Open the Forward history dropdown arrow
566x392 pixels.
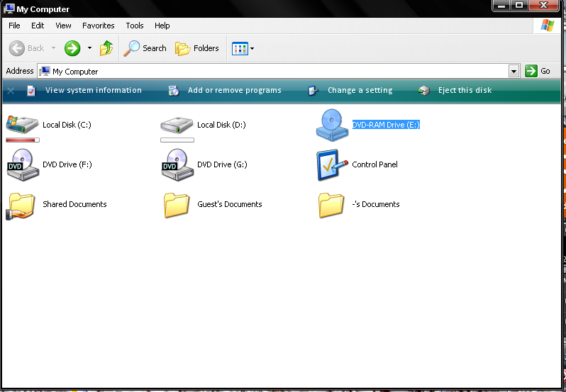[89, 48]
